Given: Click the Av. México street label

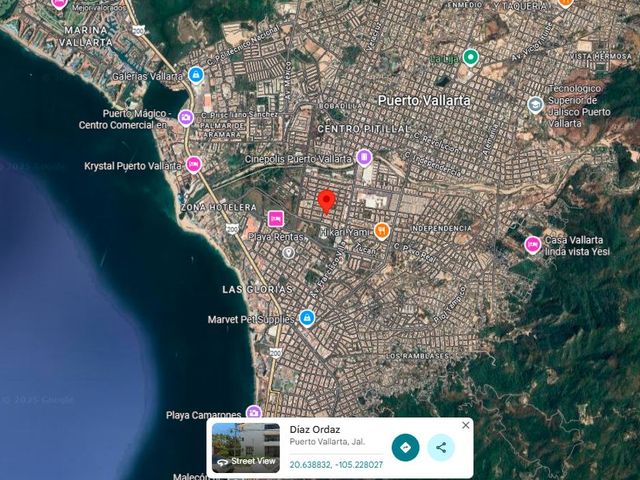Looking at the screenshot, I should click(x=288, y=80).
